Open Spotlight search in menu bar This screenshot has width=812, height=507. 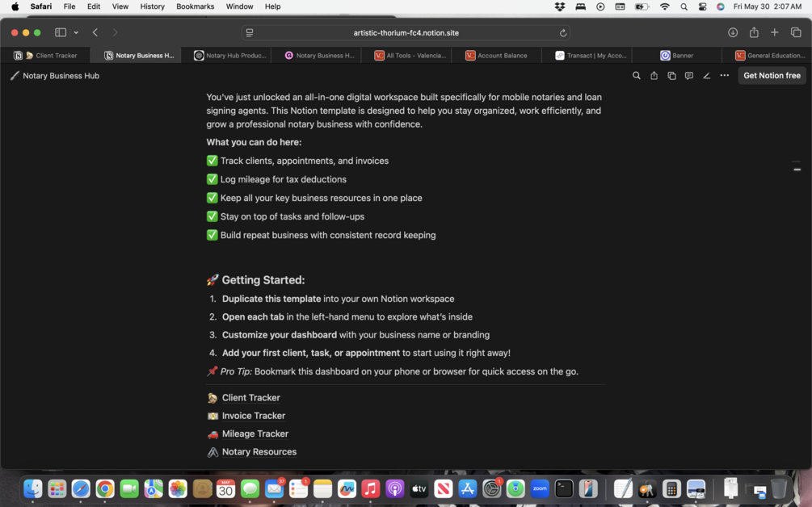coord(684,6)
